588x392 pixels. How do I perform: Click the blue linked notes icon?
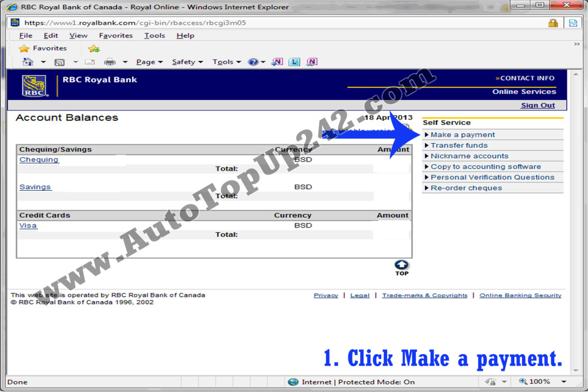pos(295,62)
